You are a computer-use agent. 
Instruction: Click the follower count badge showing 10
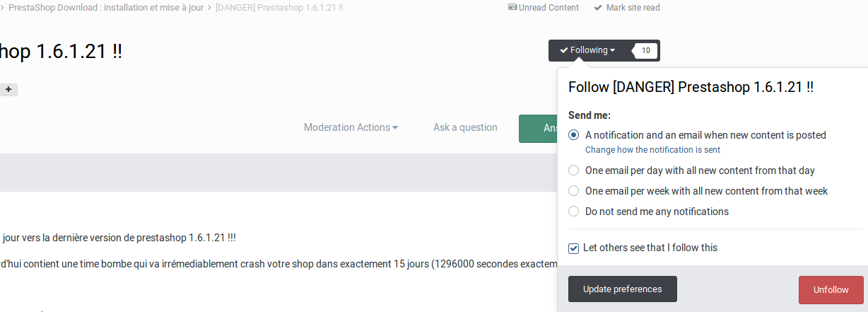click(646, 50)
